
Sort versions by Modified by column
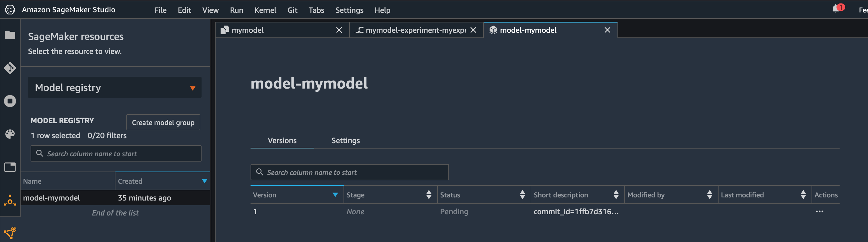pos(671,195)
